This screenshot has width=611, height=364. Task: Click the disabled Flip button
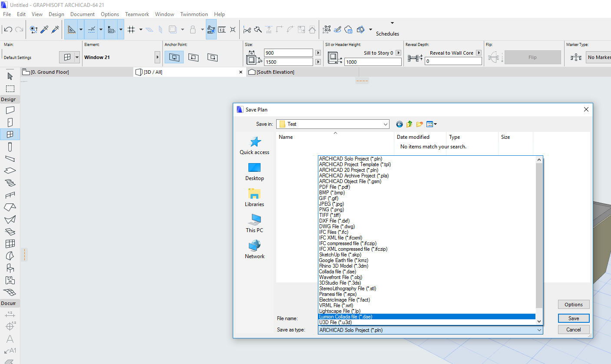(532, 57)
